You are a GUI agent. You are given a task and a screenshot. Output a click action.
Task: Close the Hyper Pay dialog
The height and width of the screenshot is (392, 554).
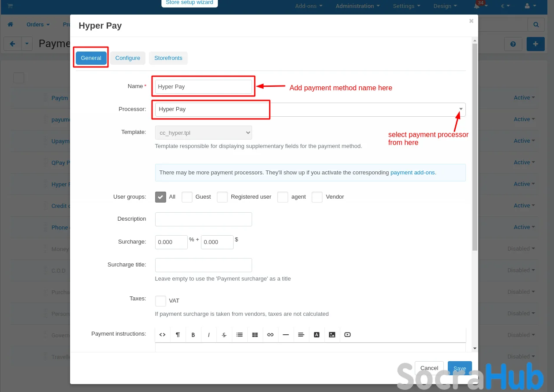point(471,21)
